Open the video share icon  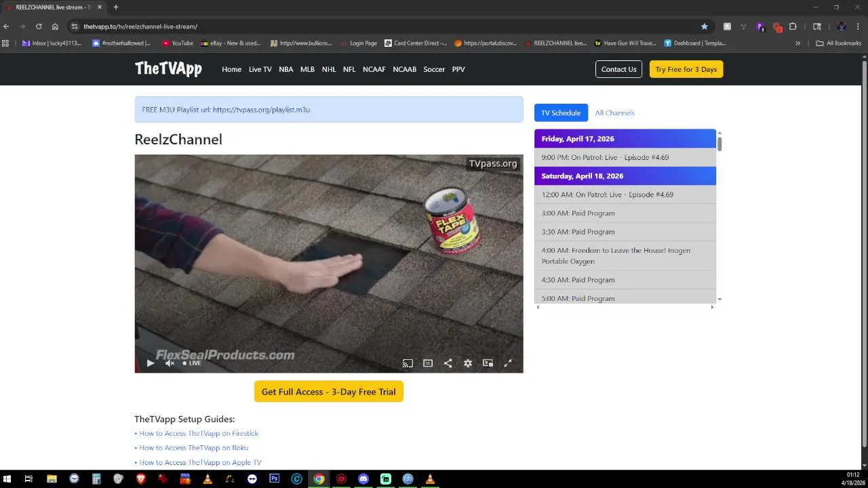point(448,363)
